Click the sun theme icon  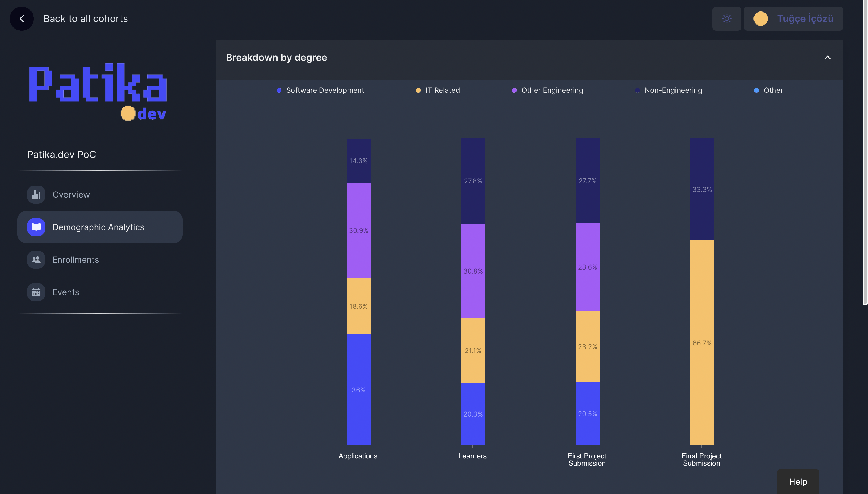click(726, 19)
